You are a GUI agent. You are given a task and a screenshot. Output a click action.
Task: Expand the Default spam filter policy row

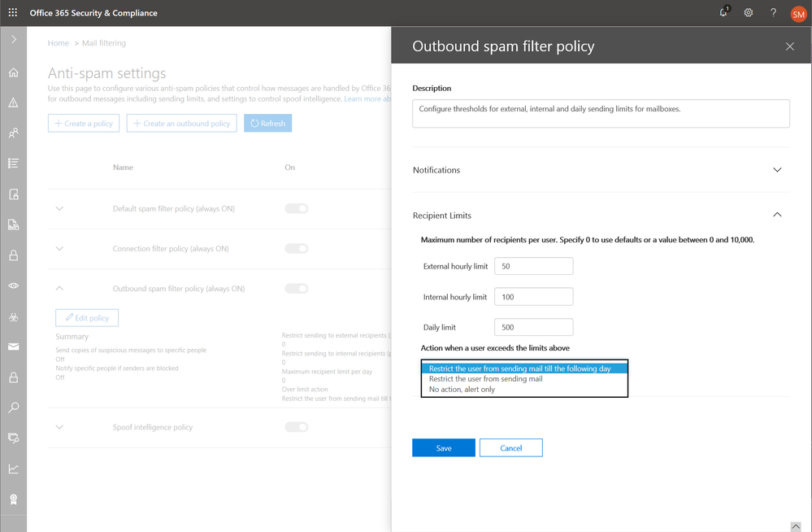59,208
